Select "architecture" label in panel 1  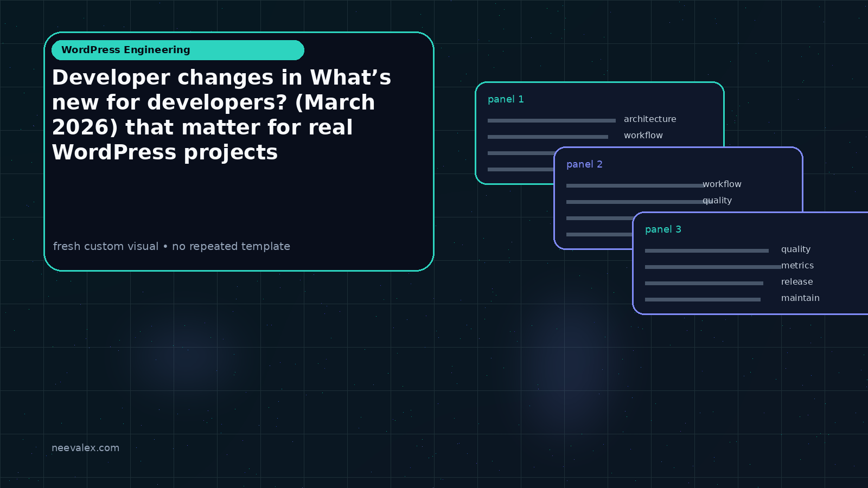650,119
